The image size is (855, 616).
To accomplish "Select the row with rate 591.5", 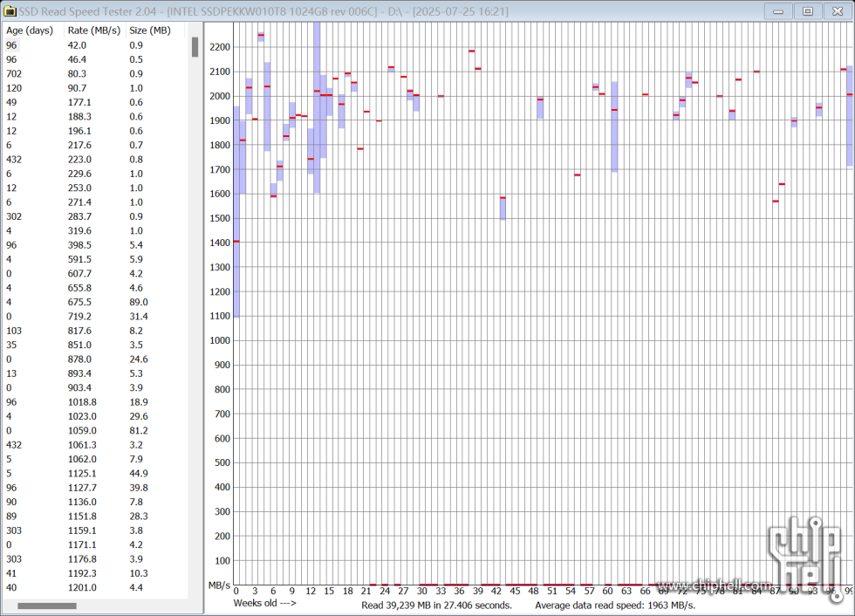I will point(96,259).
